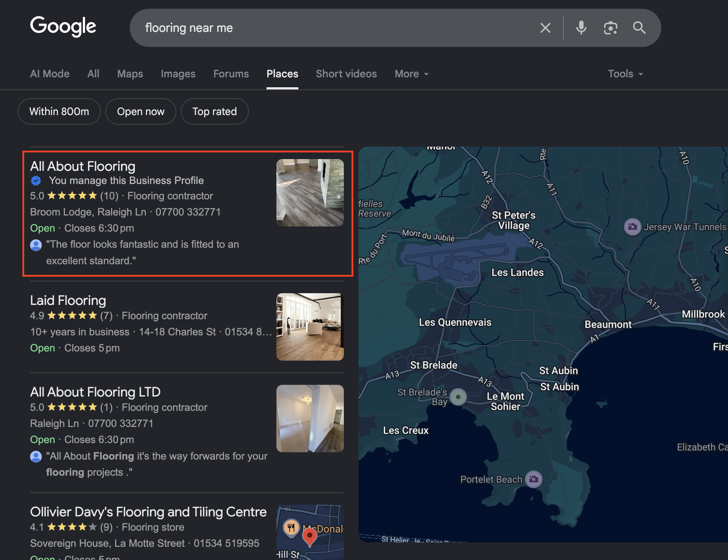Screen dimensions: 728x560
Task: Click "Closes 5 pm" hours for Laid Flooring
Action: coord(92,348)
